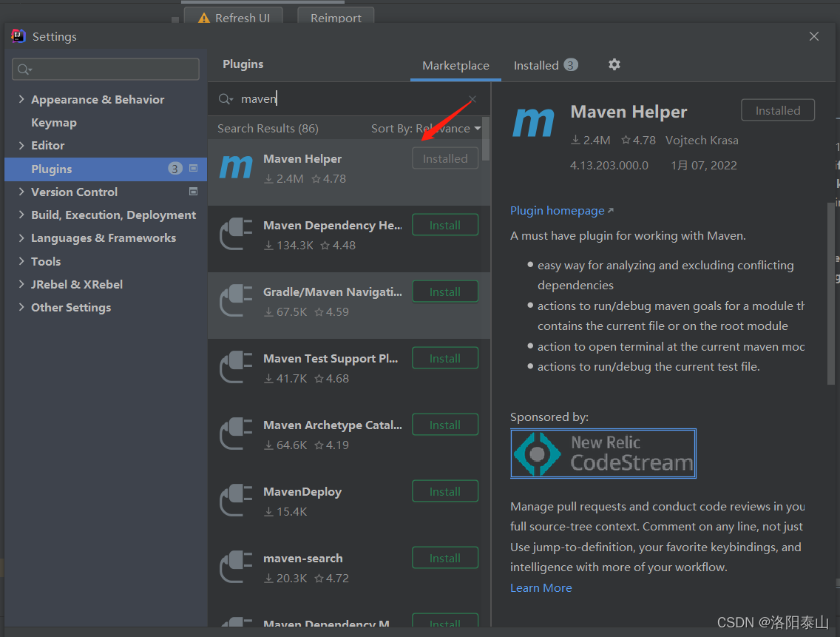Select Maven Helper result title
Viewport: 840px width, 637px height.
tap(302, 159)
